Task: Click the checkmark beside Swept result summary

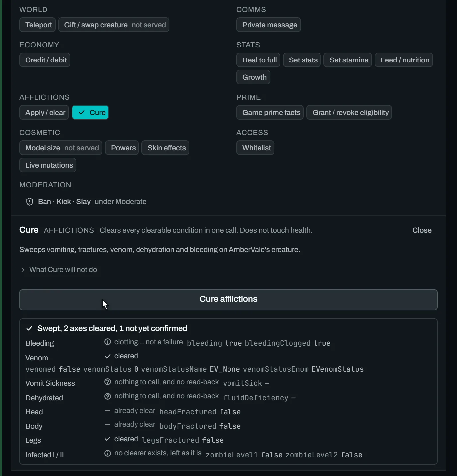Action: click(x=29, y=329)
